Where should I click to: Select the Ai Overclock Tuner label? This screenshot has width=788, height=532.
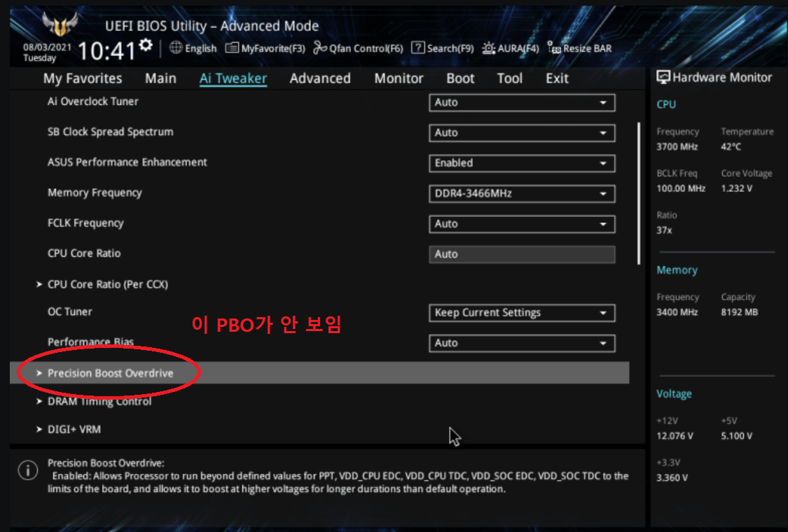point(93,101)
